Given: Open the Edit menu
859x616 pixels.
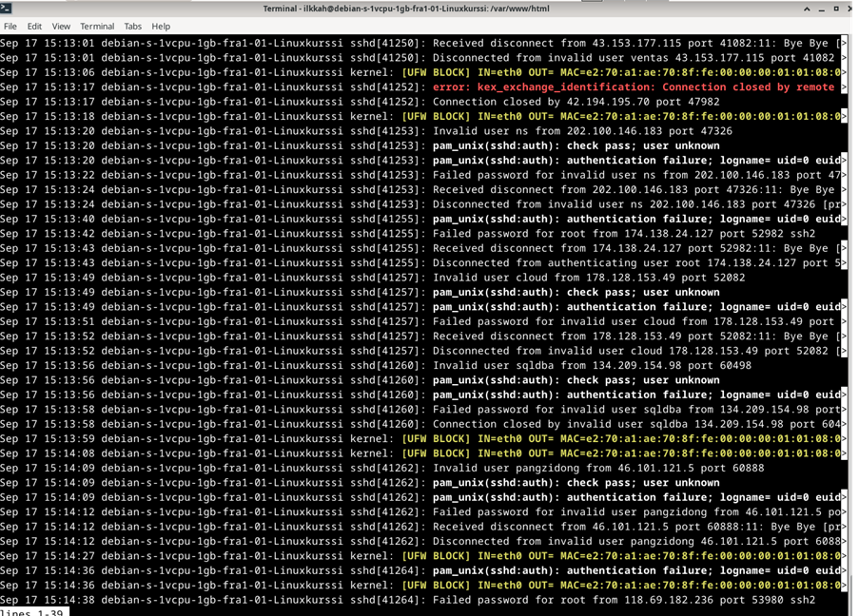Looking at the screenshot, I should point(34,27).
